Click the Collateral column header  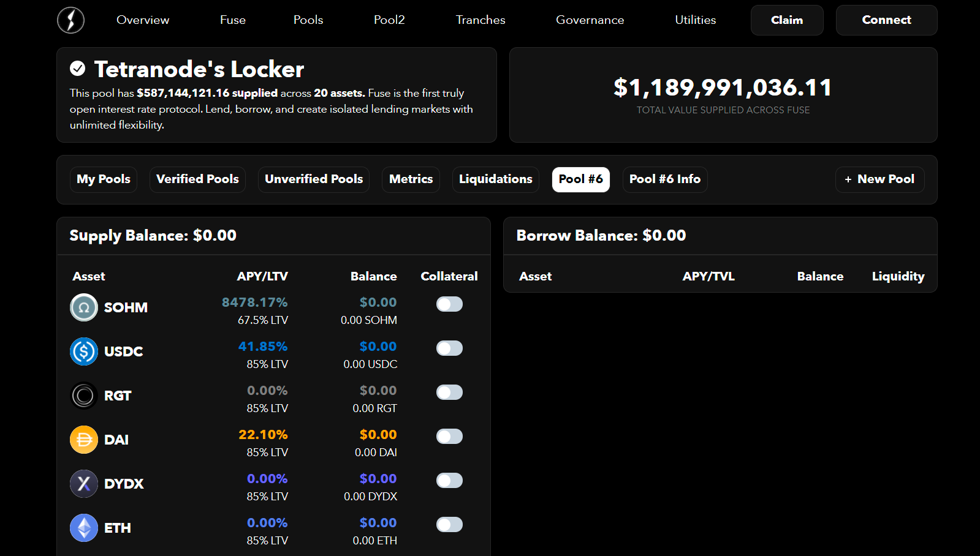click(x=449, y=276)
